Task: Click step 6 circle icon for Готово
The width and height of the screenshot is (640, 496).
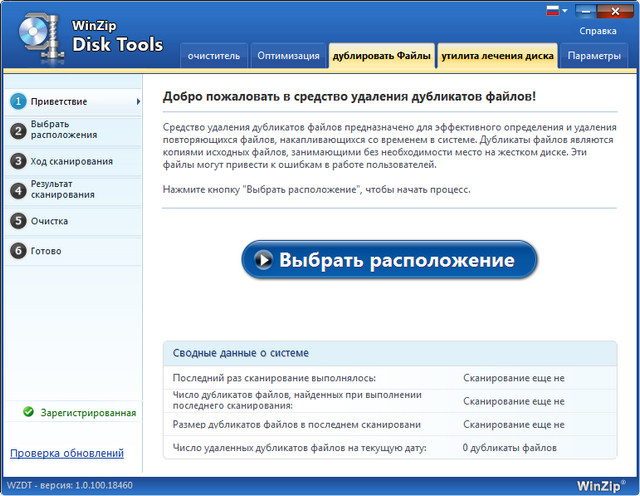Action: (x=18, y=251)
